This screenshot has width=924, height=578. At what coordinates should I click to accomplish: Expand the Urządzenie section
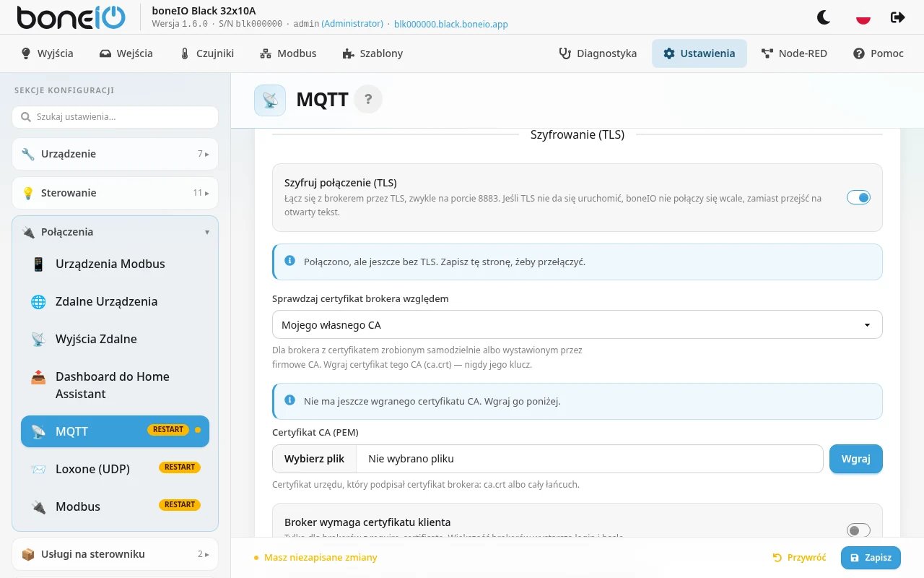point(115,154)
